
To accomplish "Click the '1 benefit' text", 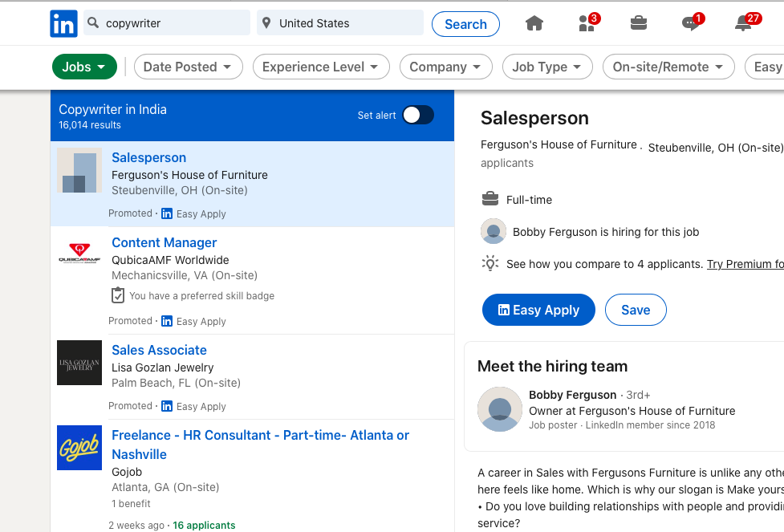I will tap(131, 503).
